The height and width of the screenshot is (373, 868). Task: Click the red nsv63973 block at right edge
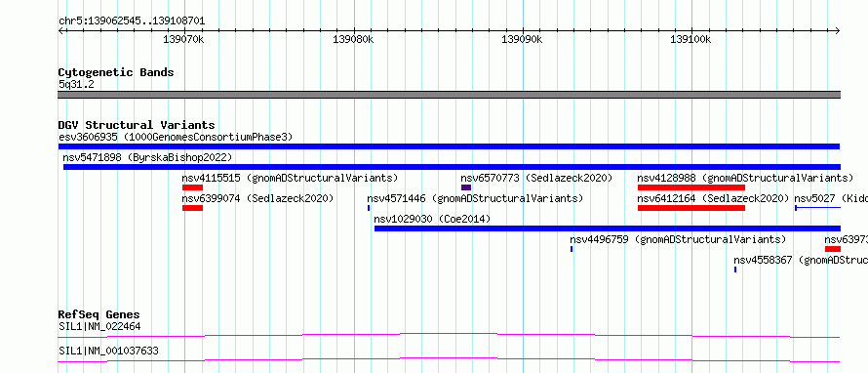point(833,249)
